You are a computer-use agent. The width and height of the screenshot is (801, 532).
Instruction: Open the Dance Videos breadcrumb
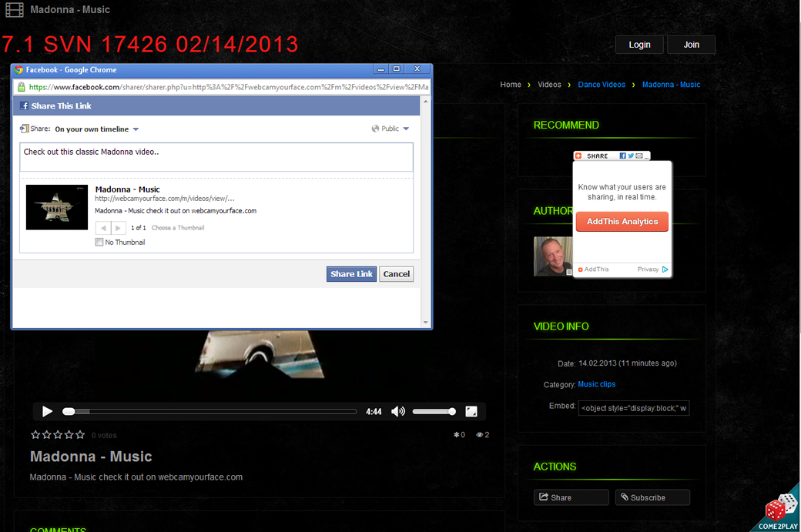pyautogui.click(x=601, y=85)
